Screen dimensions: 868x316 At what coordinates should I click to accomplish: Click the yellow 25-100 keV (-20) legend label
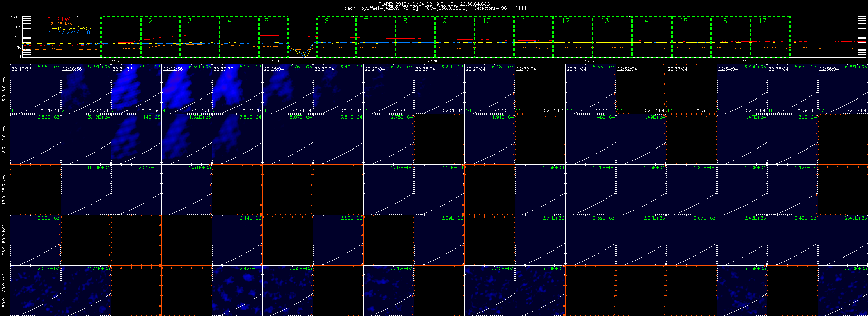(x=69, y=28)
